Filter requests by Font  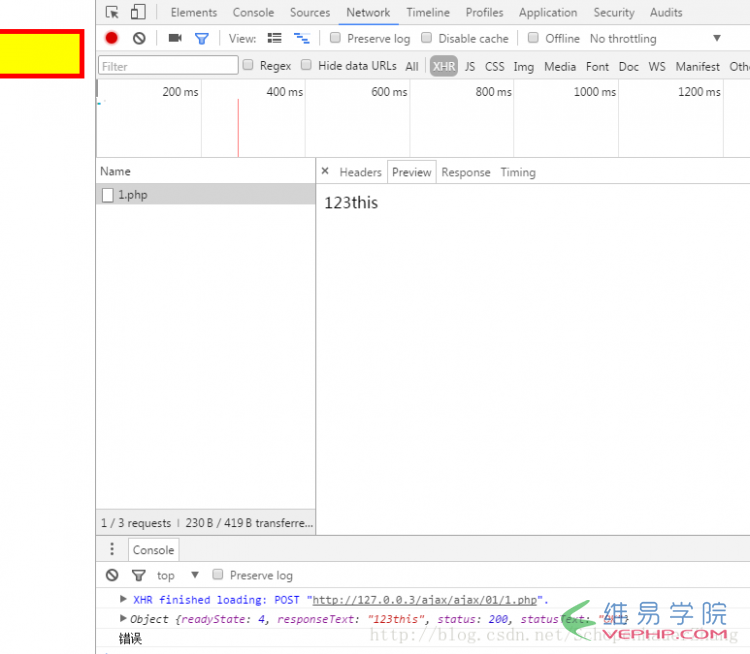[x=597, y=66]
